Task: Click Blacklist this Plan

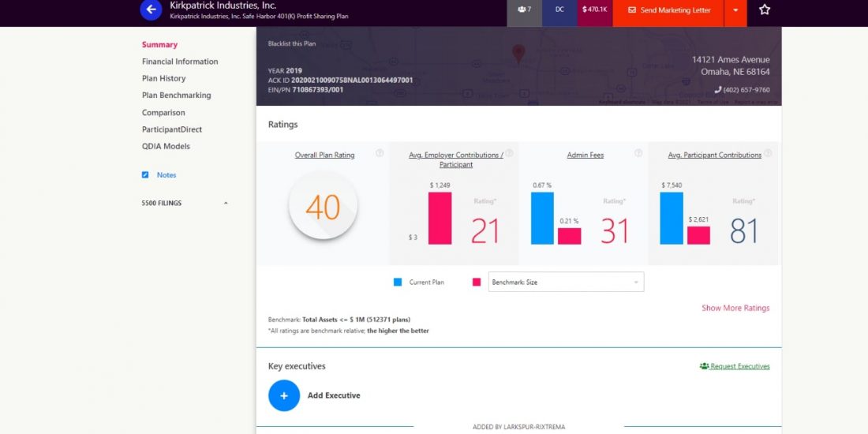Action: [292, 43]
